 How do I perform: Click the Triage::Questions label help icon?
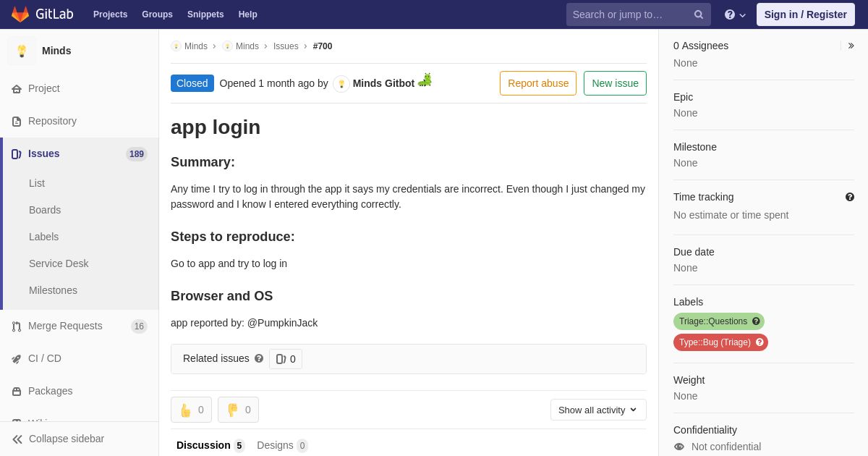click(756, 321)
